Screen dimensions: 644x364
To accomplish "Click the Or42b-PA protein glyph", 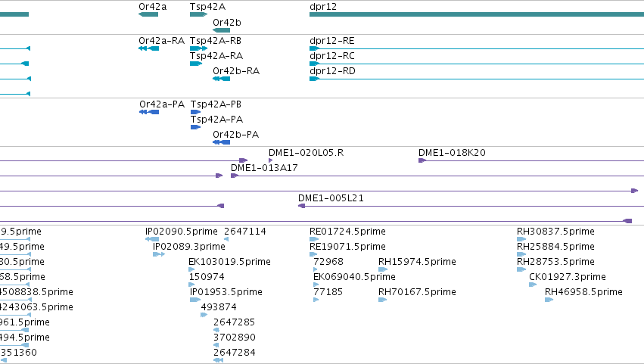I will pos(222,142).
